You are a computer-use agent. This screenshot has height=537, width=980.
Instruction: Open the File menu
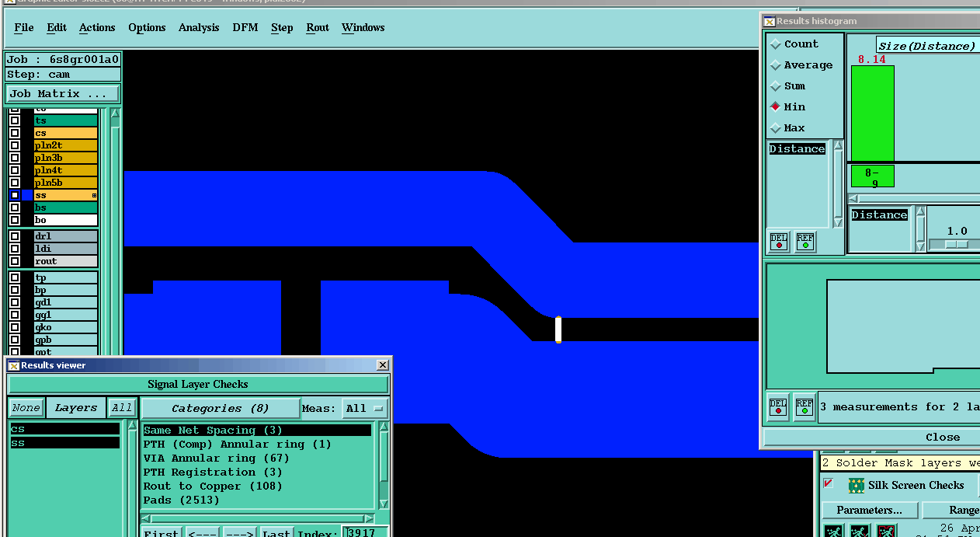pos(24,27)
